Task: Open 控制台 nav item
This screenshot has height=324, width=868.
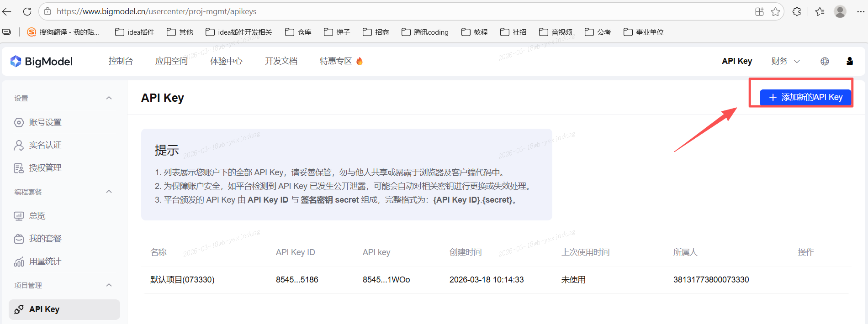Action: click(121, 61)
